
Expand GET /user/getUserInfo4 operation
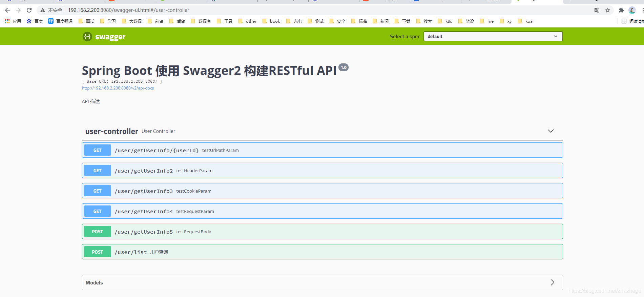pyautogui.click(x=323, y=211)
